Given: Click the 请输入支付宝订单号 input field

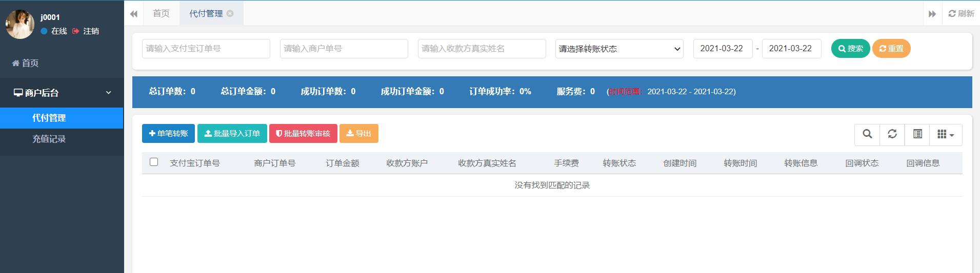Looking at the screenshot, I should (206, 49).
